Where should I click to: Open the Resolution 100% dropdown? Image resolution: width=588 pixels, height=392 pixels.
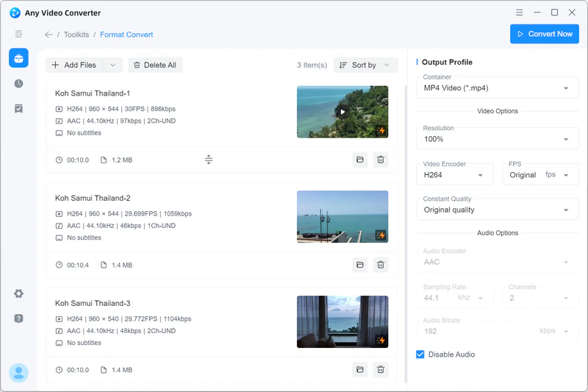point(497,139)
